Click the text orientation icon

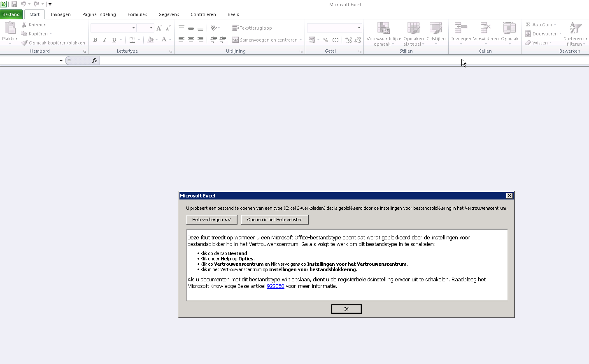(x=214, y=28)
